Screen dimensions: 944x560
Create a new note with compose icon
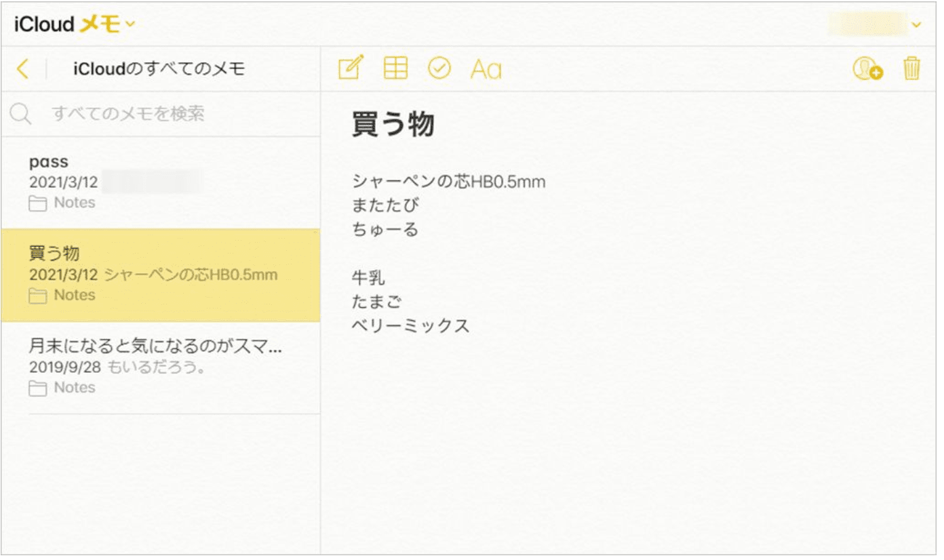tap(351, 68)
